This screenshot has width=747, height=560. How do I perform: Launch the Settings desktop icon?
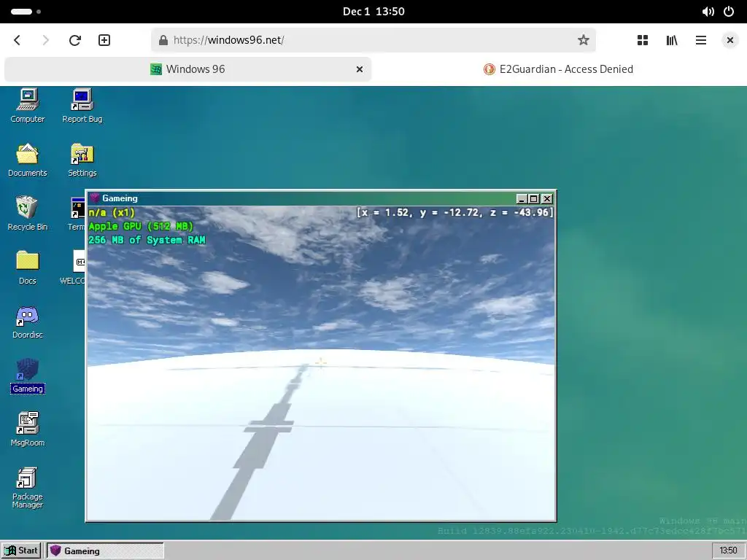pos(82,160)
